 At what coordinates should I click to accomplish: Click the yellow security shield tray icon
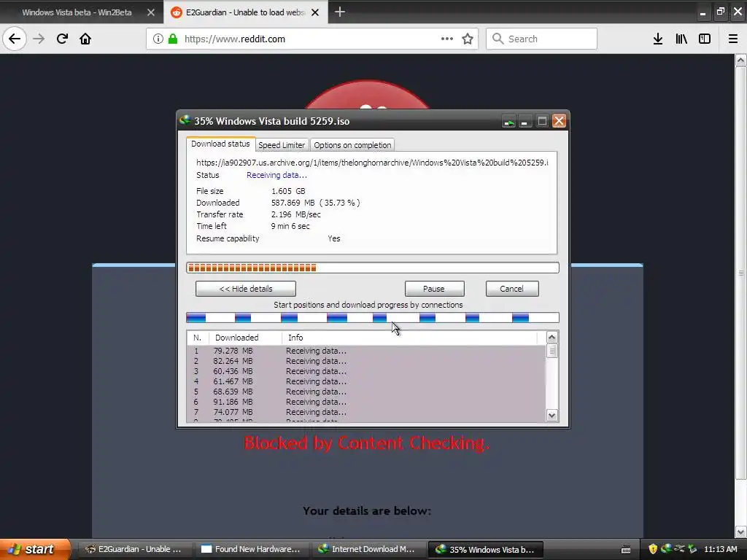pyautogui.click(x=653, y=548)
